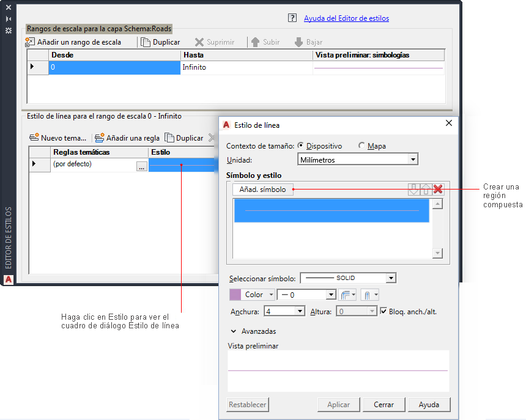Click Añadir un rango de escala

pyautogui.click(x=73, y=42)
